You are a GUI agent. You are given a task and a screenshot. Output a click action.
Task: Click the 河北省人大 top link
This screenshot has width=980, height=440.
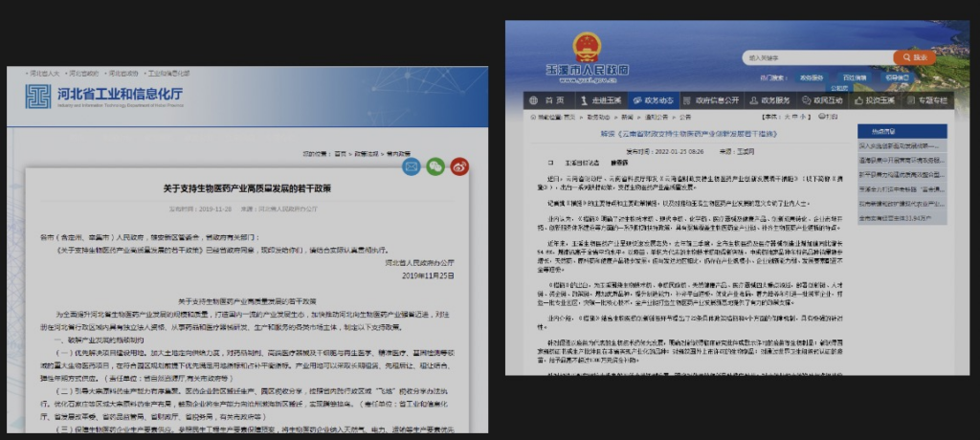44,73
